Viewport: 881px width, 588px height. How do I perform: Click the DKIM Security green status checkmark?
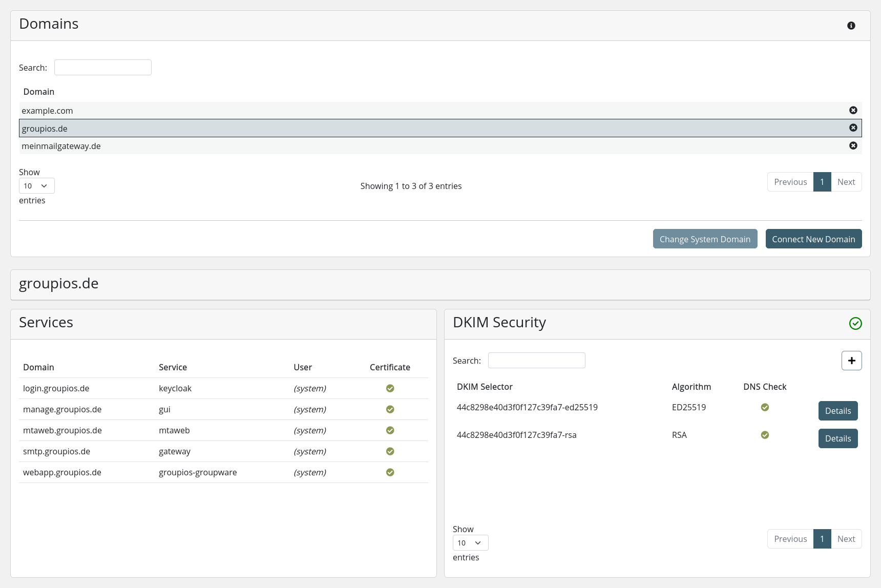(855, 323)
